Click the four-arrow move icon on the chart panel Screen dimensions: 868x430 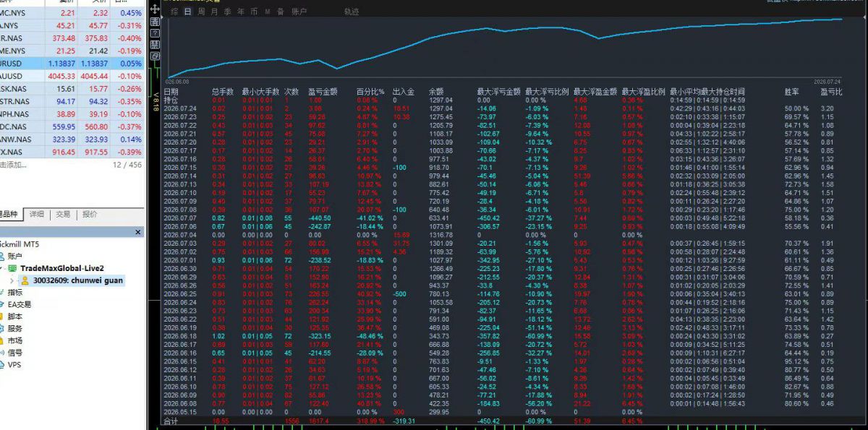click(x=156, y=9)
